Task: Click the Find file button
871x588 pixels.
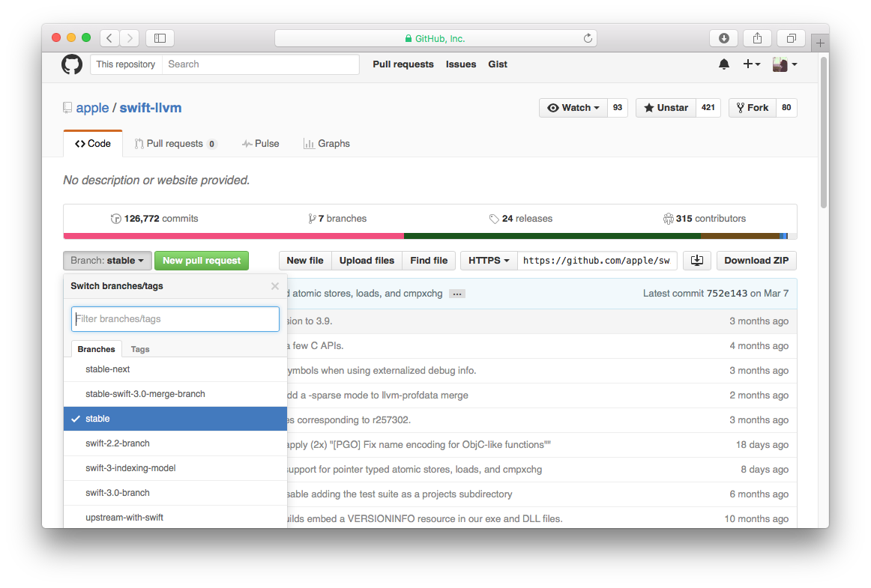Action: click(429, 261)
